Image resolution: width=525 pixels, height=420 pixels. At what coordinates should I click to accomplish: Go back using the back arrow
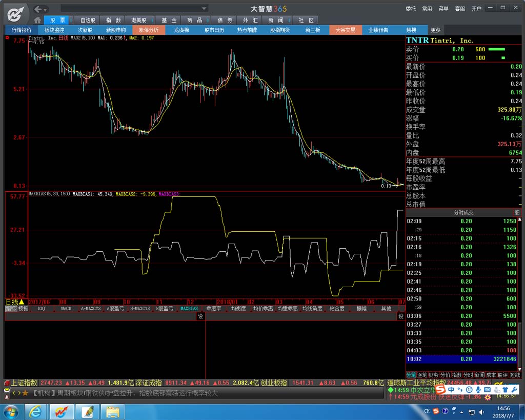[x=38, y=9]
